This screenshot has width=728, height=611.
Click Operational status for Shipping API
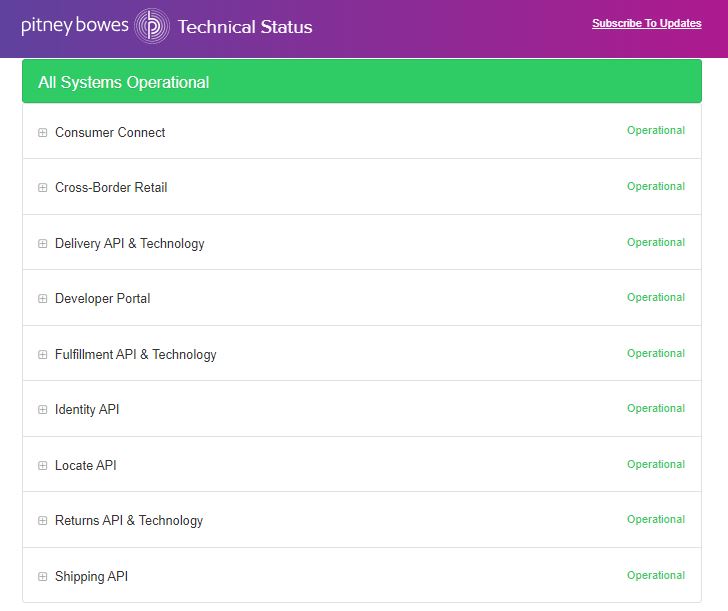656,575
